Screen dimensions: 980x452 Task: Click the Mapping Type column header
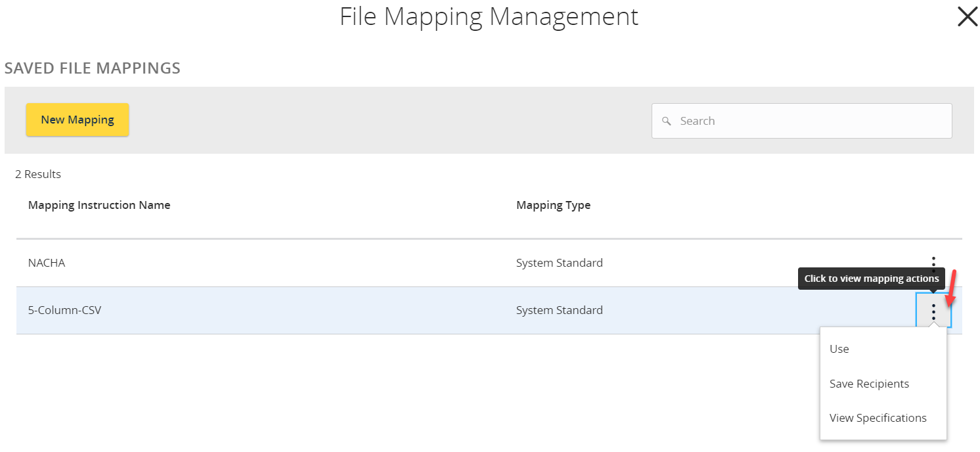click(x=553, y=205)
